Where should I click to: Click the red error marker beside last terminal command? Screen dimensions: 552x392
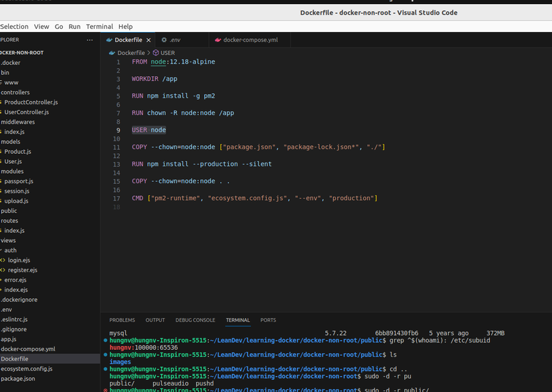pos(106,389)
